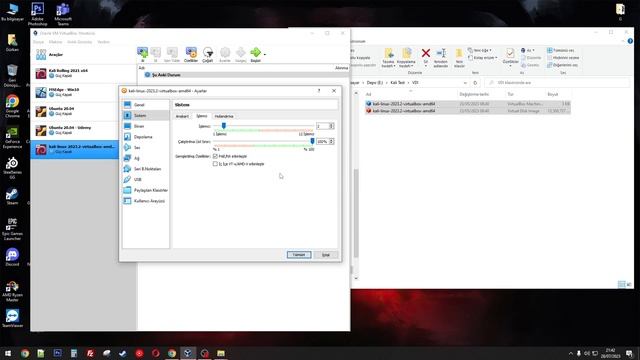640x360 pixels.
Task: Expand the Explorer address bar history dropdown
Action: 465,82
